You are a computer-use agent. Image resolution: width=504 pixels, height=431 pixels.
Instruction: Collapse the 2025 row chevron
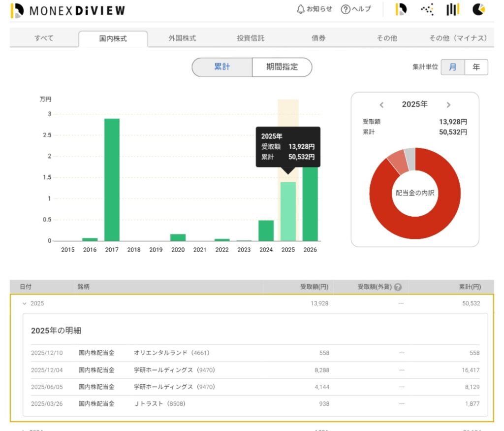click(25, 303)
